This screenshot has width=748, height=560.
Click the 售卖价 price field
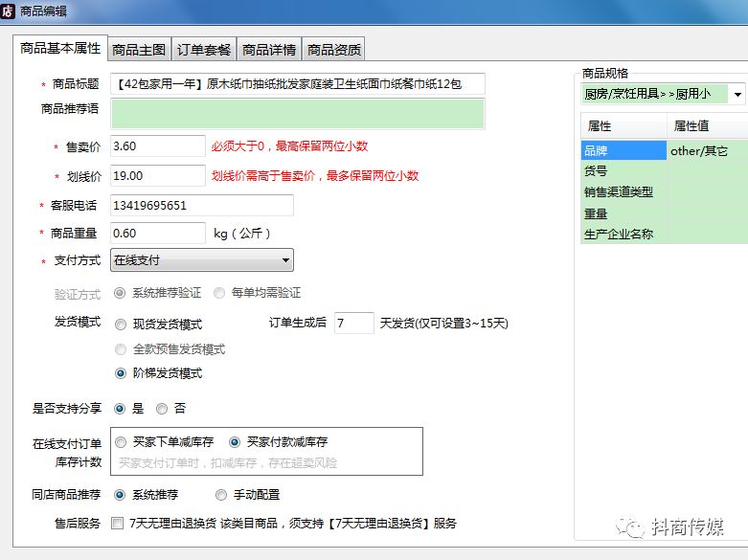pyautogui.click(x=157, y=146)
